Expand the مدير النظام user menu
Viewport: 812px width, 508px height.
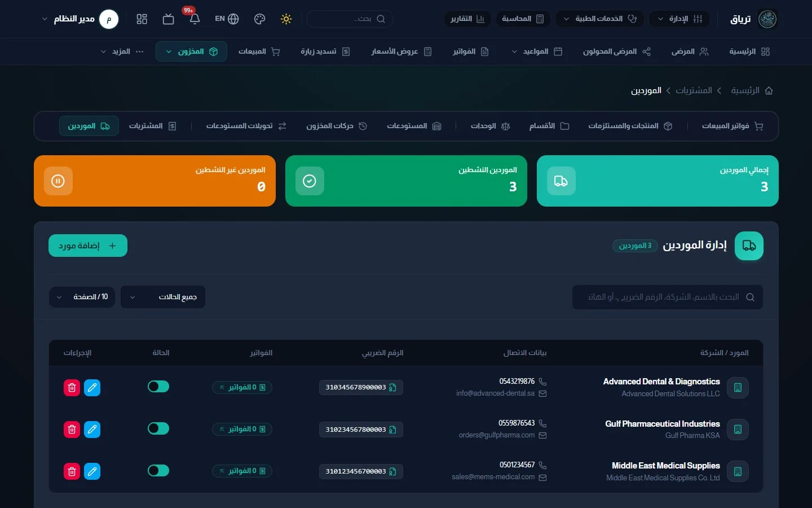pos(81,19)
